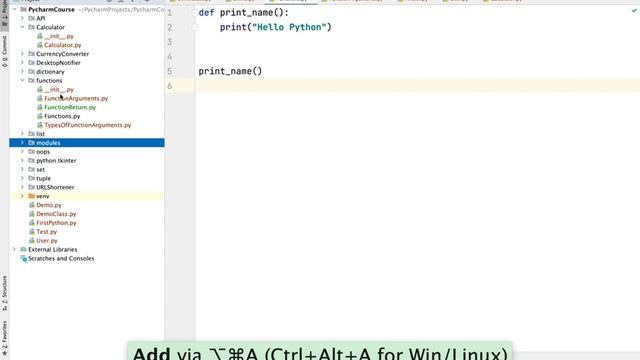Expand the oops folder arrow

tap(22, 152)
